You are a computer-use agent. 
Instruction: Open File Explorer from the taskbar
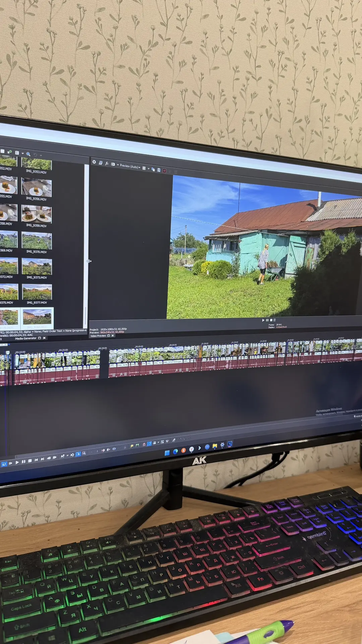pyautogui.click(x=215, y=446)
